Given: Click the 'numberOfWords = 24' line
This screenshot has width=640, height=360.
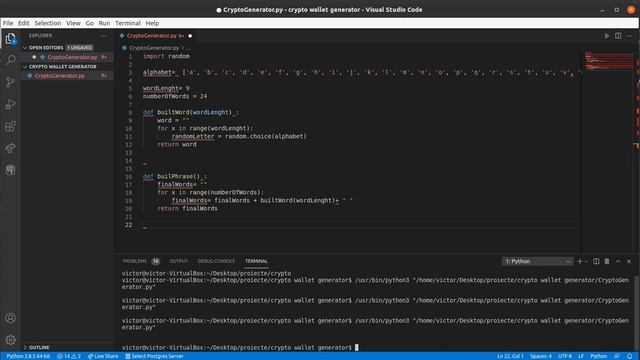Looking at the screenshot, I should click(175, 96).
